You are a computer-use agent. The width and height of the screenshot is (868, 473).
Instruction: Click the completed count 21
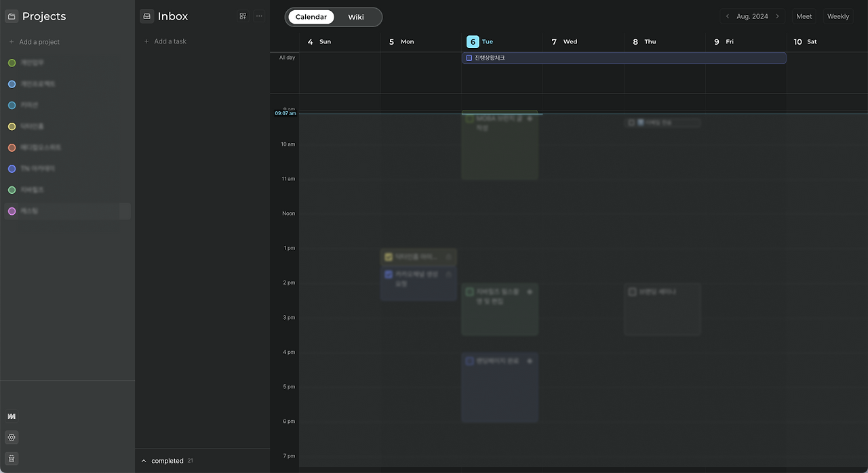(x=191, y=461)
